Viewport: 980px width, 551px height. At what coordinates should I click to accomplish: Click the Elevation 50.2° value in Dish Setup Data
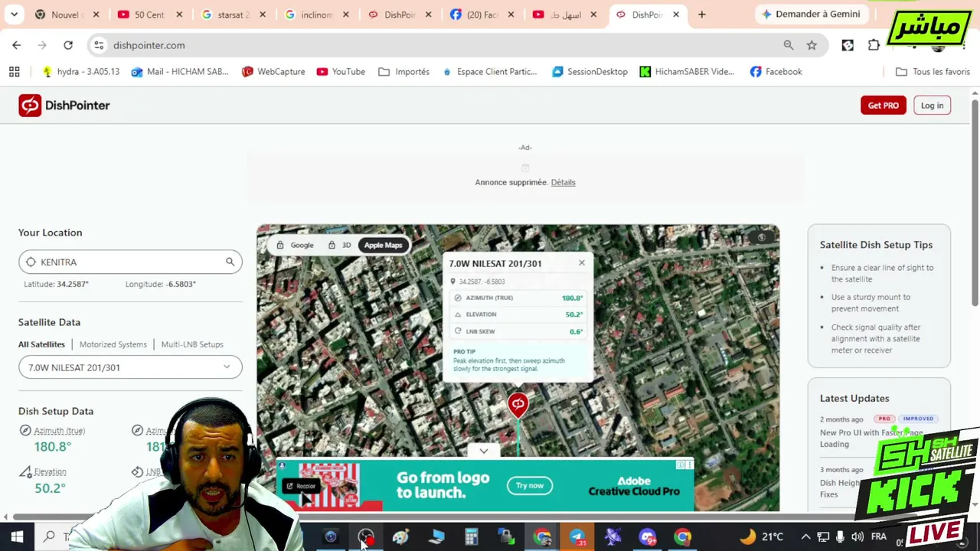coord(50,488)
